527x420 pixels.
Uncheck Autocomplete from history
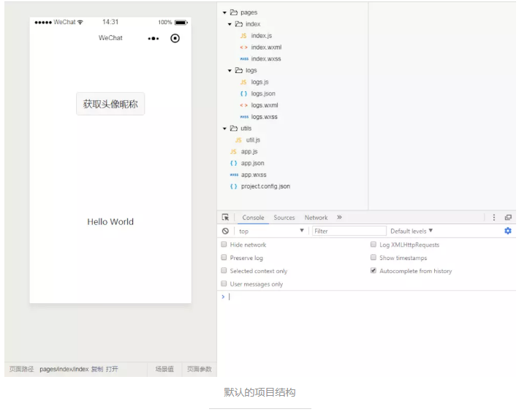[x=374, y=271]
